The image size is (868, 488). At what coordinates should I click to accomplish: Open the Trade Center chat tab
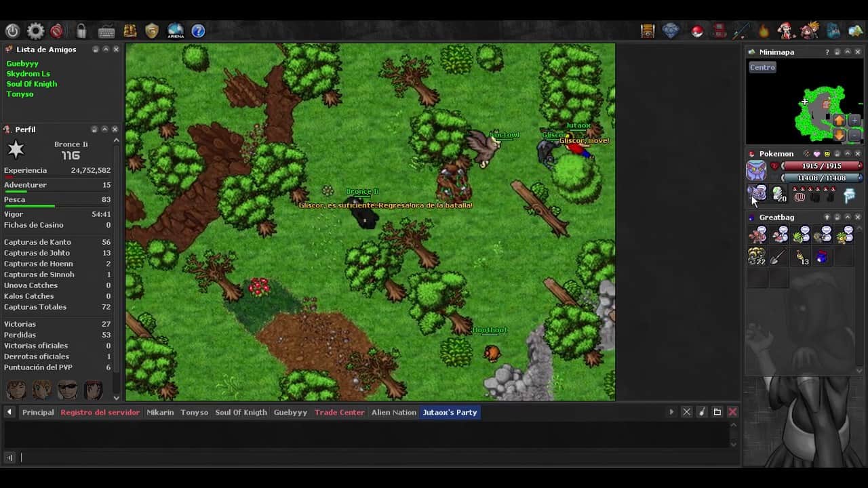tap(340, 412)
